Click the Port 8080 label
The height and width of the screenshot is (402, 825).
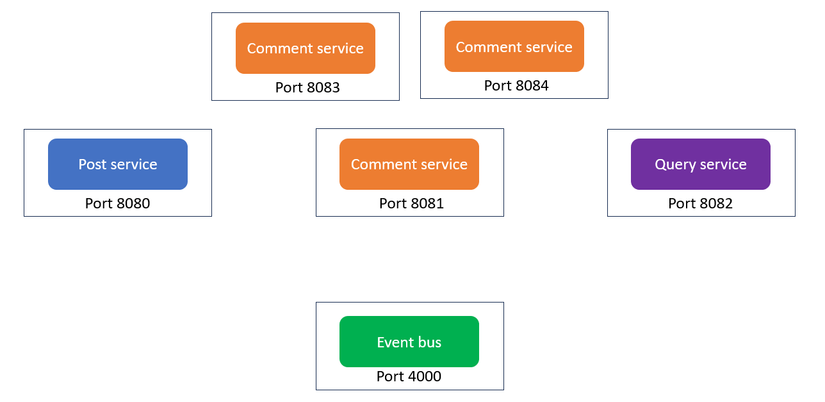point(118,204)
